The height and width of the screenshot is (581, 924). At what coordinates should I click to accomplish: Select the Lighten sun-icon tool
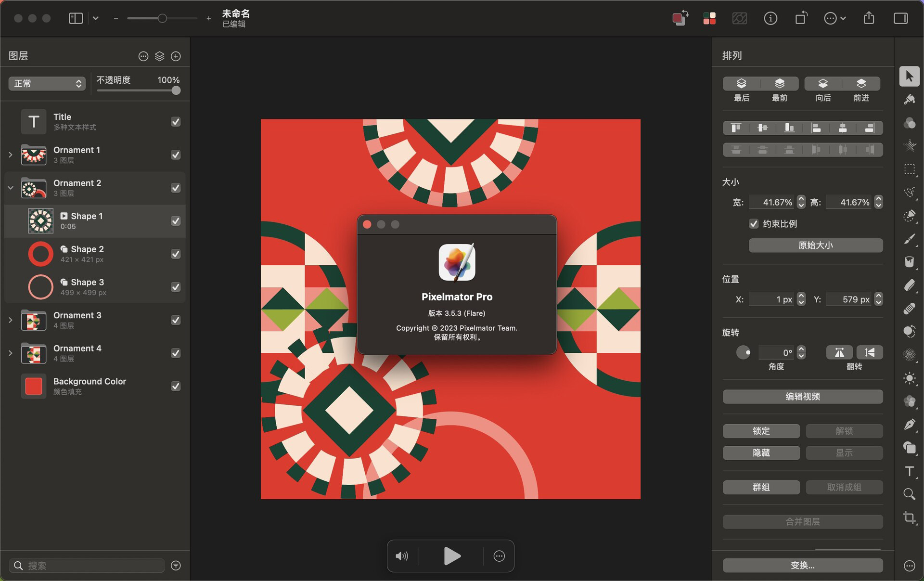click(x=909, y=378)
